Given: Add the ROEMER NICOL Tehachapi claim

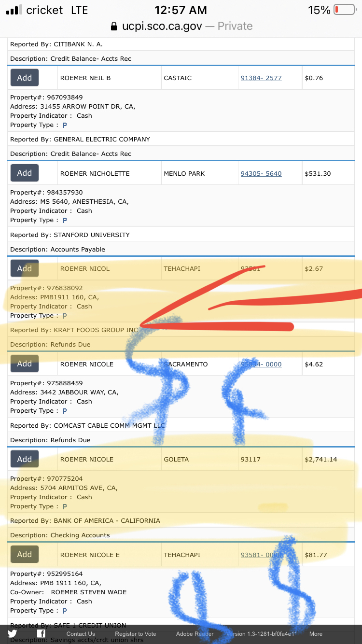Looking at the screenshot, I should [x=25, y=268].
